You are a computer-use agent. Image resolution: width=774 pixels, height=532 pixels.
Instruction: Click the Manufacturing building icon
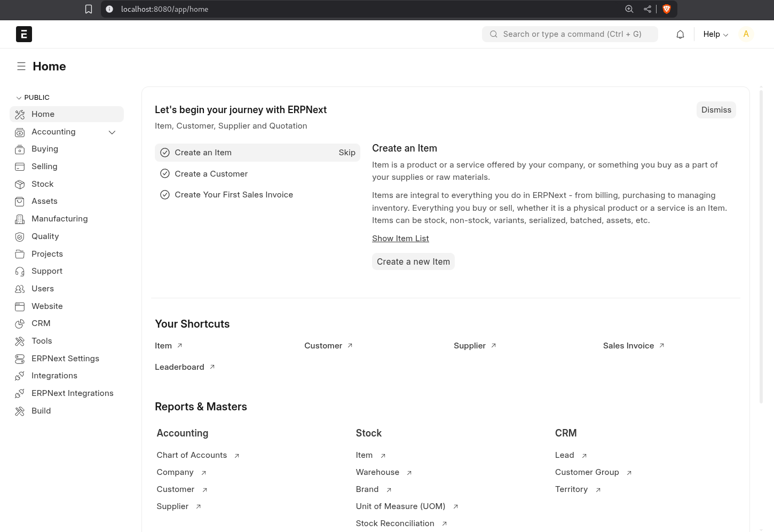coord(20,219)
